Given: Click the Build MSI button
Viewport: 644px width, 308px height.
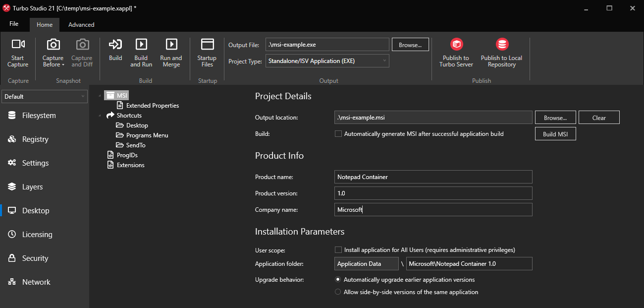Looking at the screenshot, I should [555, 133].
